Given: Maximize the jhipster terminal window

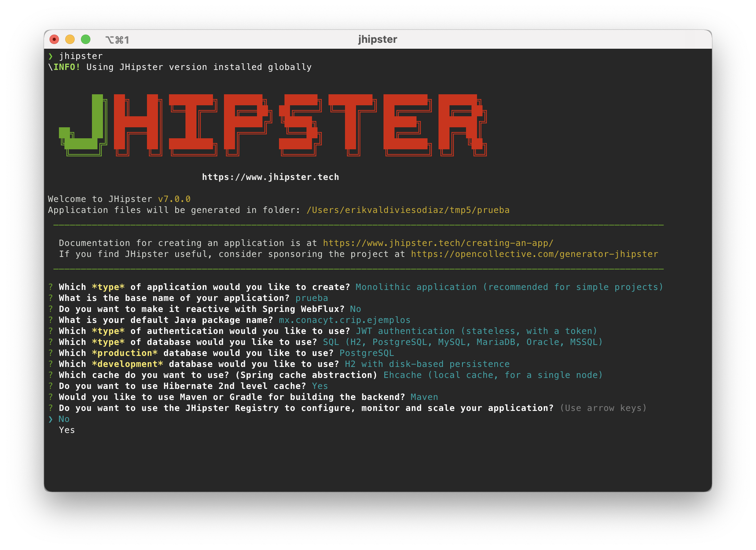Looking at the screenshot, I should click(x=86, y=39).
